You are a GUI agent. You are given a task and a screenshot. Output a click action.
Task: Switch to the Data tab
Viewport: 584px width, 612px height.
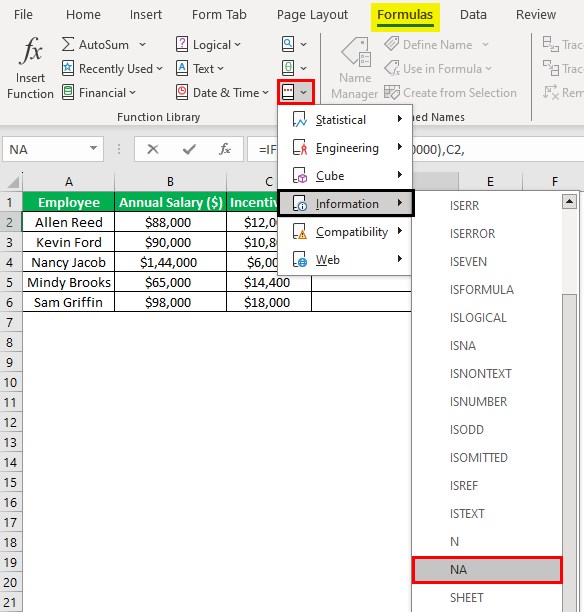click(473, 15)
